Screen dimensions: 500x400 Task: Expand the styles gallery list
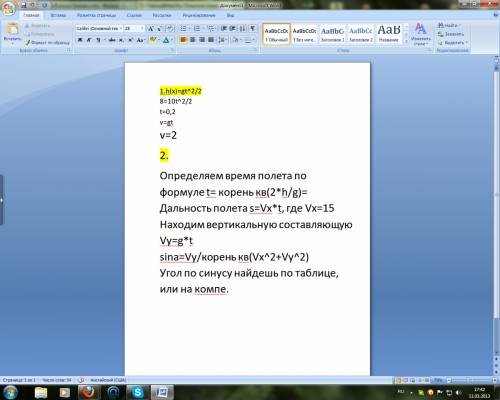pyautogui.click(x=406, y=41)
